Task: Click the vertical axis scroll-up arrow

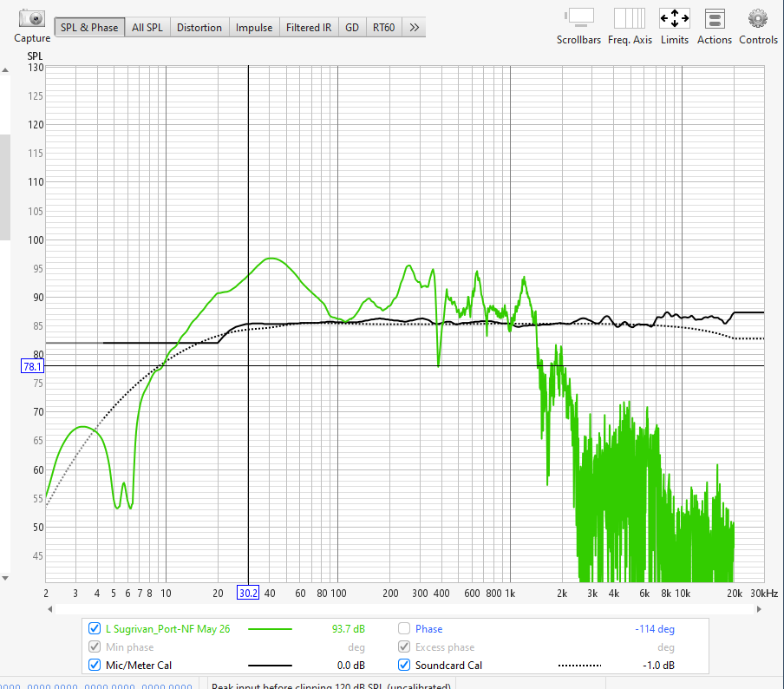Action: coord(4,69)
